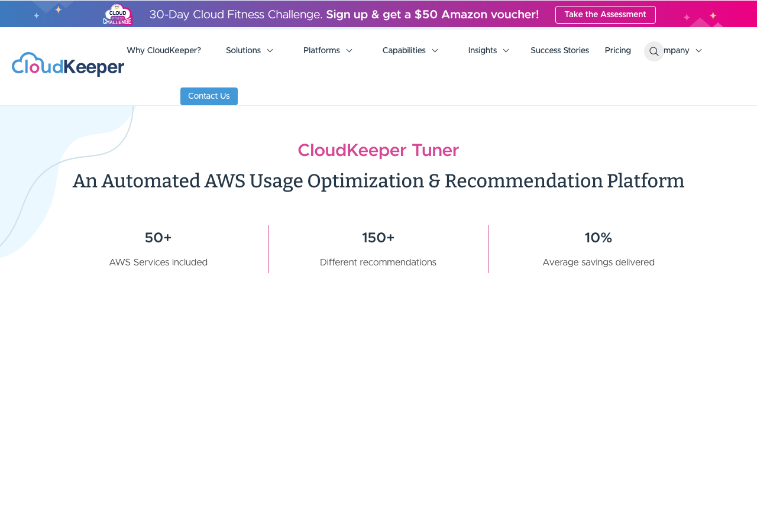Open the Pricing page link
This screenshot has height=532, width=757.
pos(618,51)
